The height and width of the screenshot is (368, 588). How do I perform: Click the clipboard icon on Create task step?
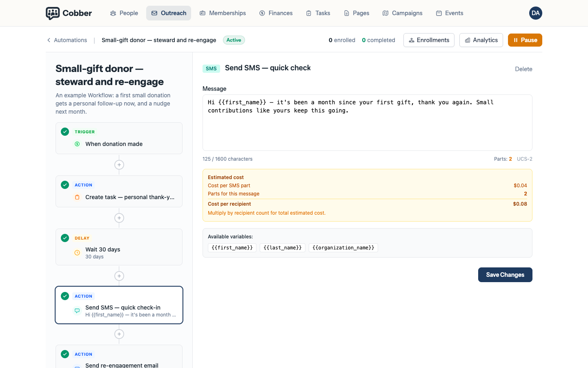(x=77, y=197)
